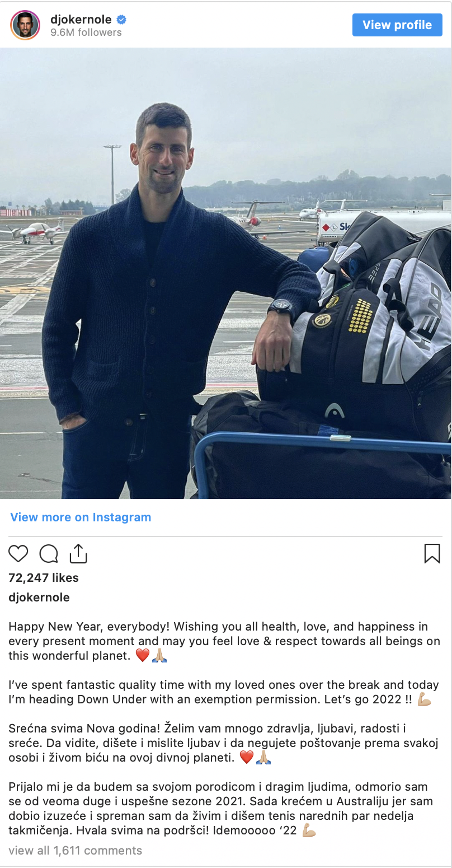Click the blue verified badge beside djokernole
The width and height of the screenshot is (452, 868).
(x=121, y=20)
